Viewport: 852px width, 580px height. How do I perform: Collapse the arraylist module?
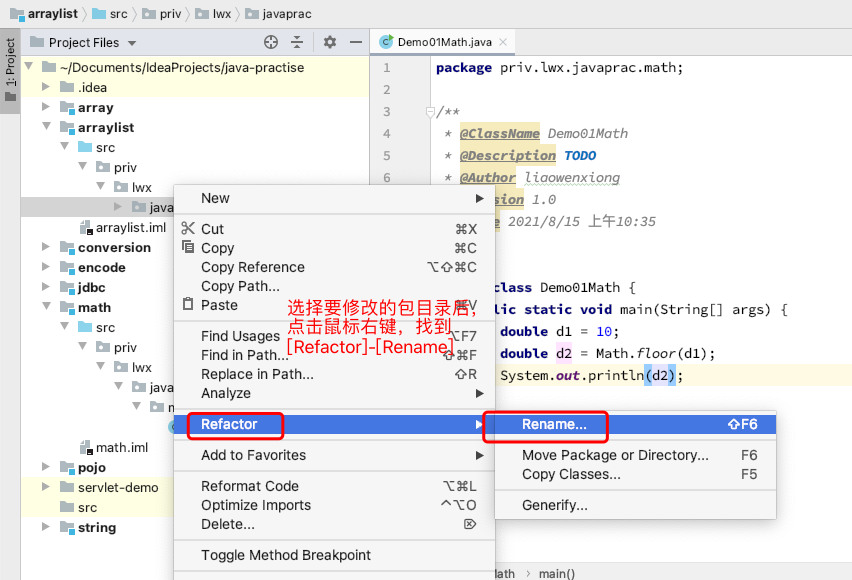tap(47, 127)
